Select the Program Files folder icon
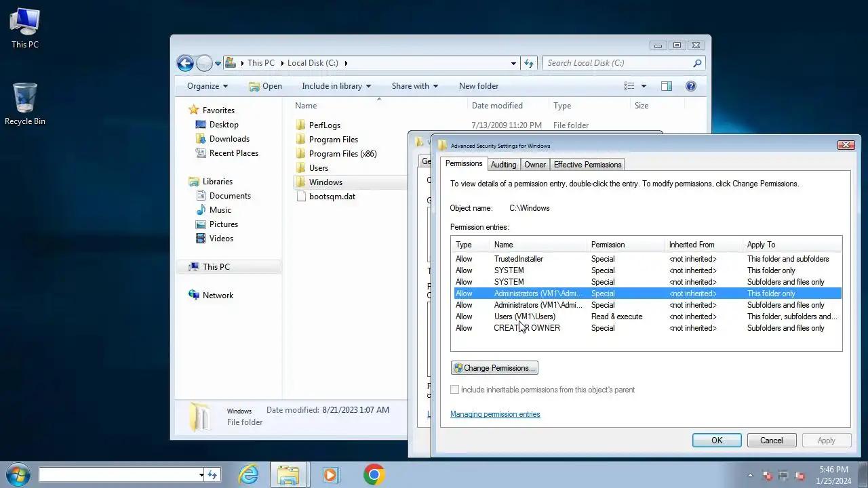868x488 pixels. [301, 140]
